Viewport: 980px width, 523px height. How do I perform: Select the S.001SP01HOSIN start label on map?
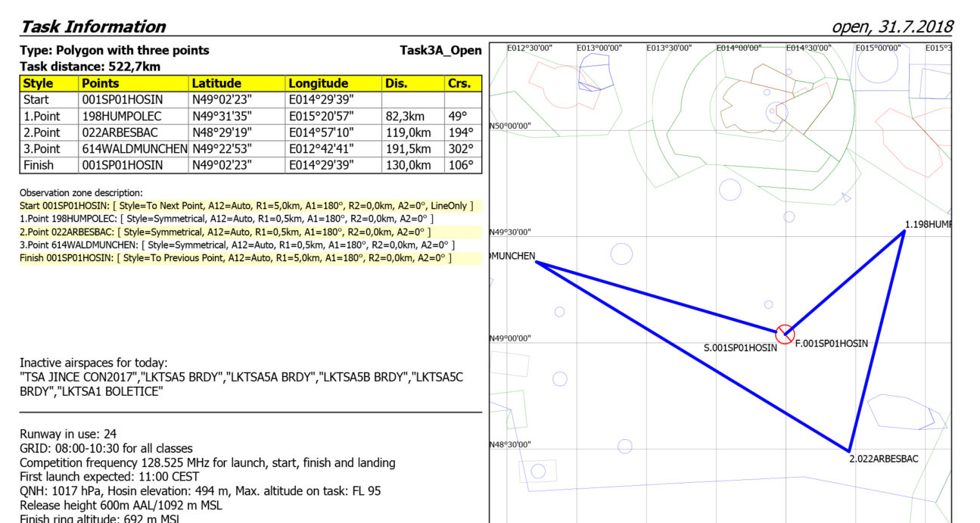pyautogui.click(x=739, y=348)
